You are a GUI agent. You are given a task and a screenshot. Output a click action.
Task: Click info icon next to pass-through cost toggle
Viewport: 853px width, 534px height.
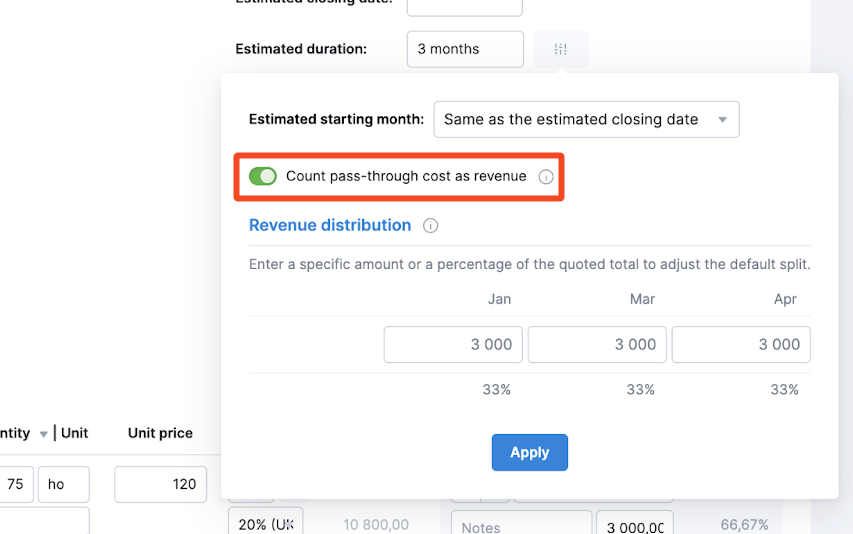[546, 177]
